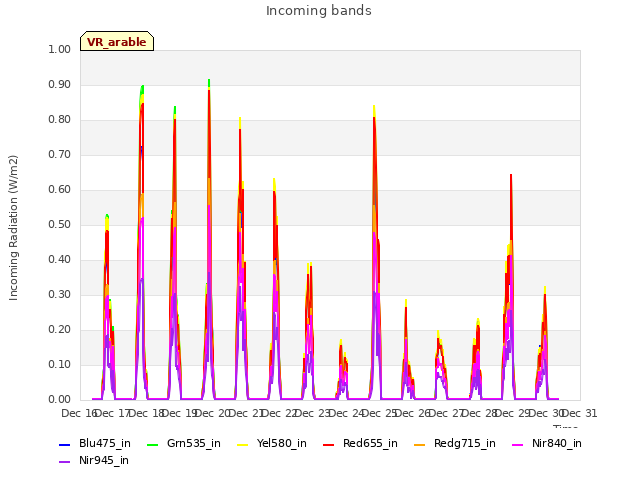The image size is (640, 480).
Task: Select the Blu475_in legend label
Action: [x=105, y=444]
